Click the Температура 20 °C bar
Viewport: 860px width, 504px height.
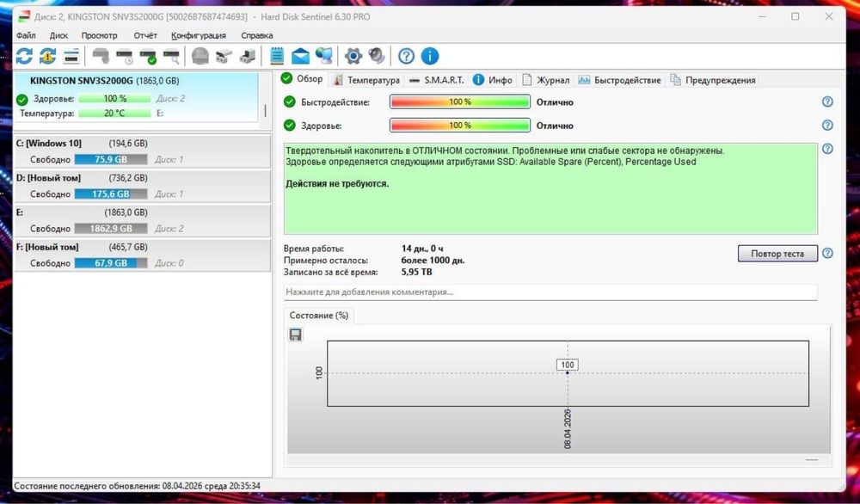(x=114, y=113)
